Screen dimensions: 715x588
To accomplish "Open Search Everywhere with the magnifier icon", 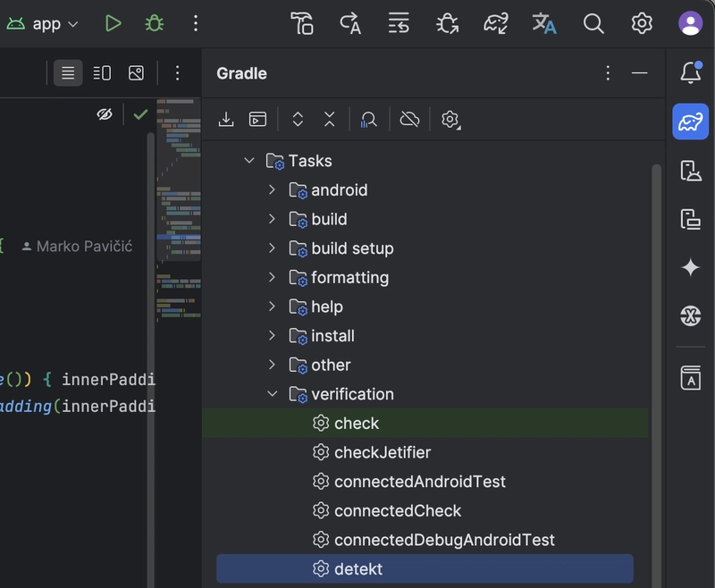I will [x=593, y=23].
